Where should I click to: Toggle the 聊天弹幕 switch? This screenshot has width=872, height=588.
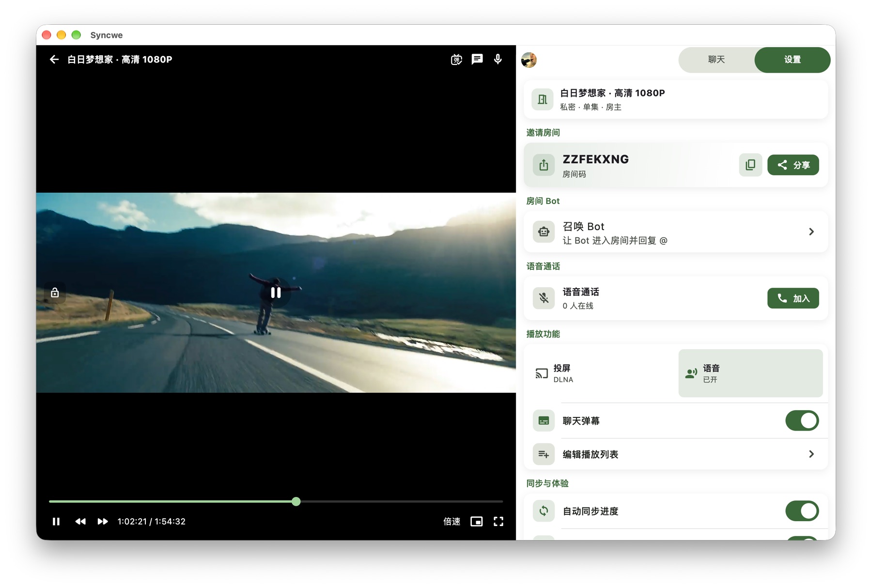tap(802, 420)
